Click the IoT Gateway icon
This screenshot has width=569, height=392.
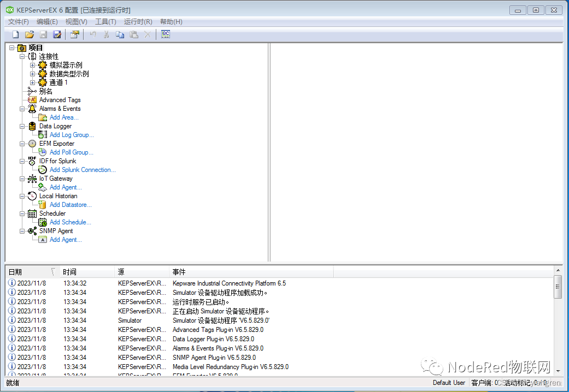32,179
